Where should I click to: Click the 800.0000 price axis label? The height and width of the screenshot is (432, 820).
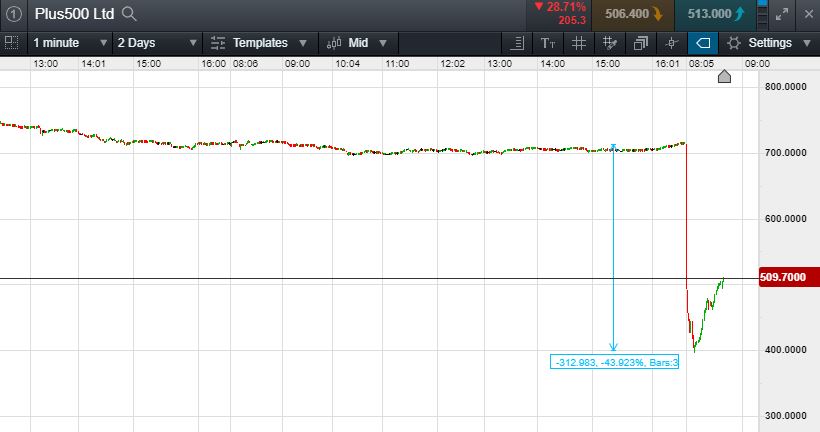click(x=785, y=87)
